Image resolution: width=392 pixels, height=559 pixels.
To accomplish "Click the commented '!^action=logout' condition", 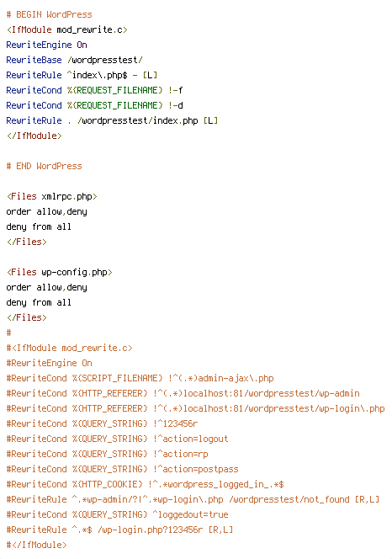I will pos(117,439).
